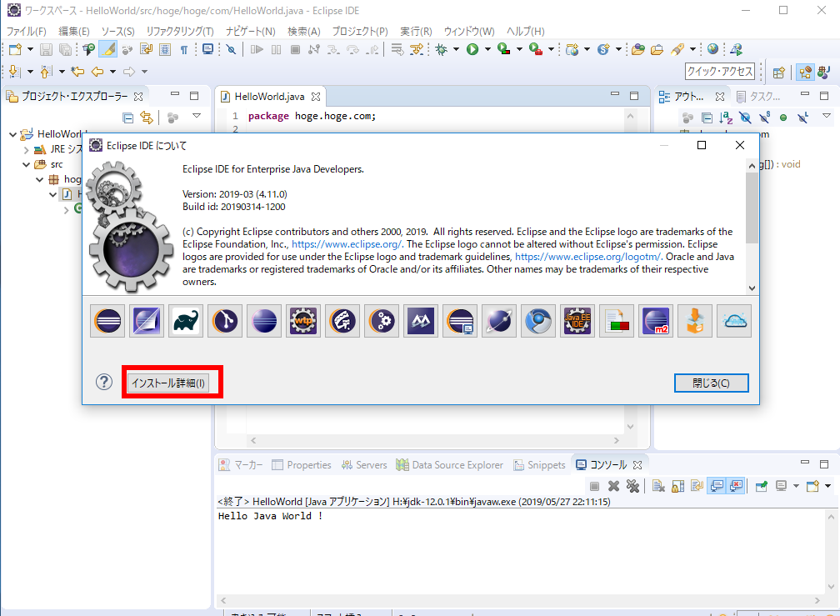Open the dropdown arrow beside the Search flashlight

click(x=692, y=49)
